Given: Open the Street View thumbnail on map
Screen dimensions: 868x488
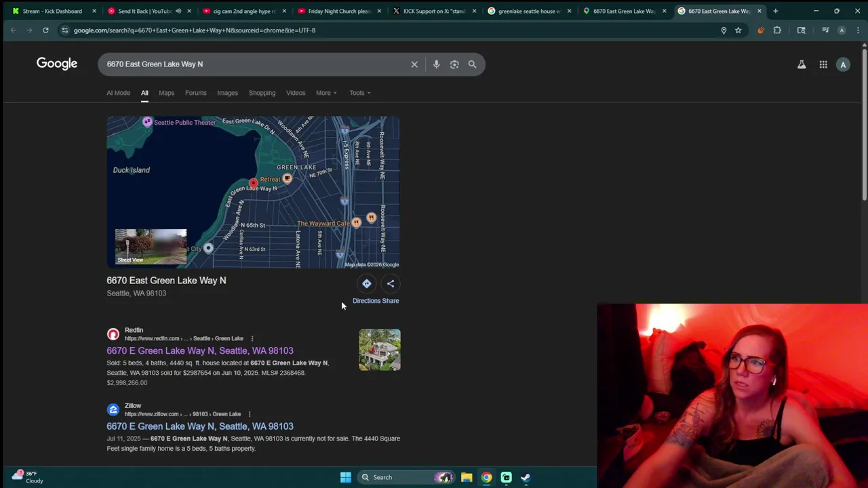Looking at the screenshot, I should [x=151, y=247].
